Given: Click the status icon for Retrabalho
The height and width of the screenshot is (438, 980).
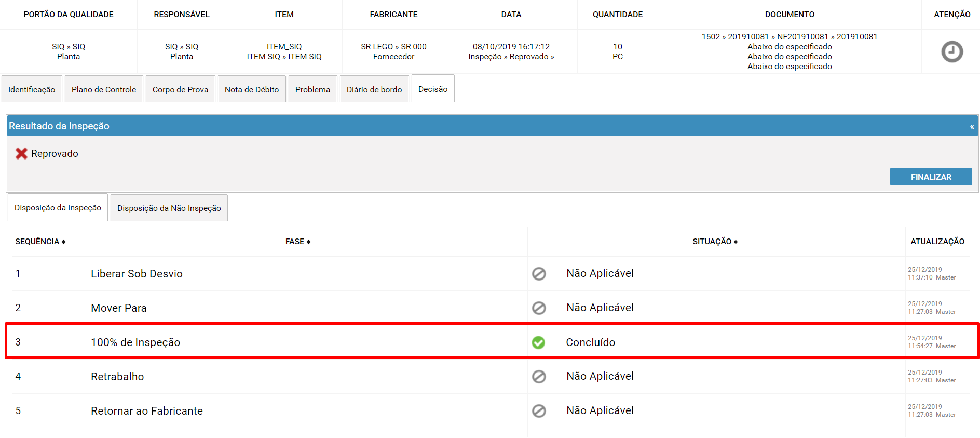Looking at the screenshot, I should pos(539,377).
